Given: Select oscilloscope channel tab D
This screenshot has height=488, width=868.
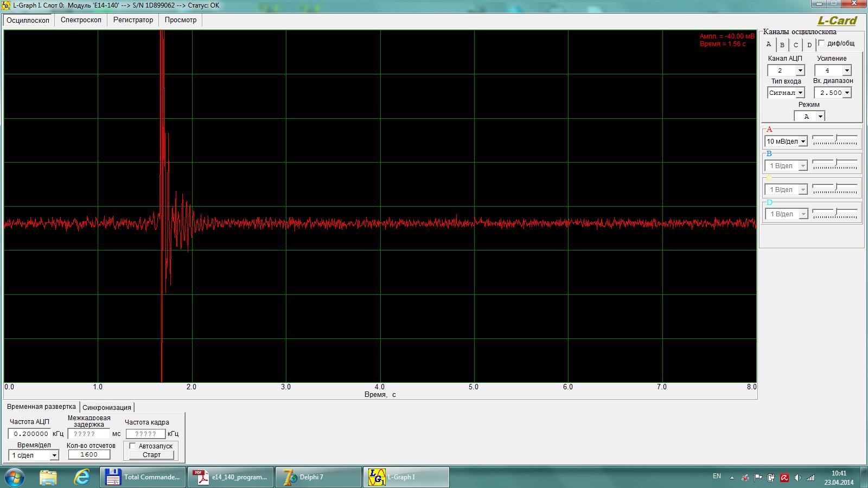Looking at the screenshot, I should click(809, 45).
